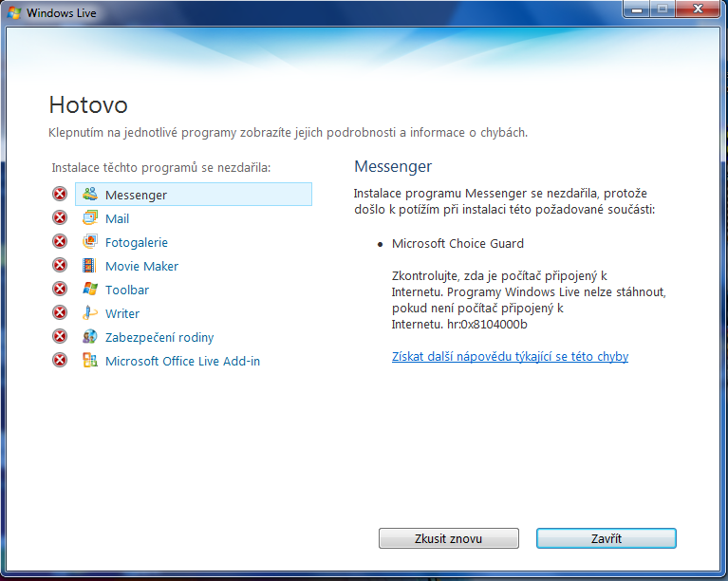Select Messenger in the failed programs list
The image size is (728, 581).
(136, 195)
